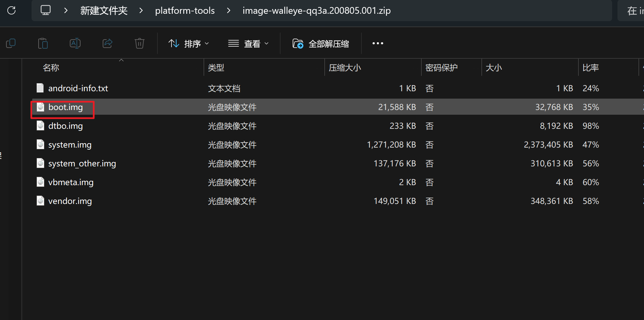Screen dimensions: 644x320
Task: Click the rename icon in toolbar
Action: [75, 43]
